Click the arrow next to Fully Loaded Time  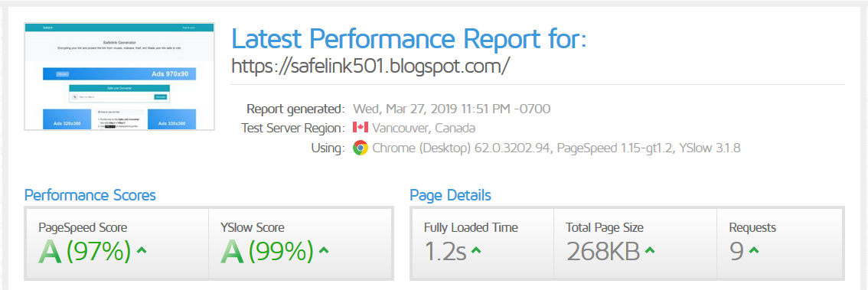[475, 251]
